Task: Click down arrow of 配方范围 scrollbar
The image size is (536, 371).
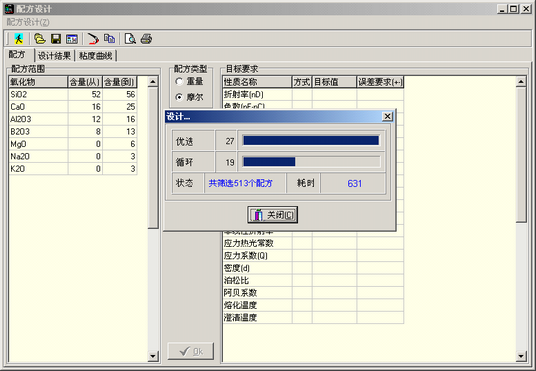Action: pos(153,356)
